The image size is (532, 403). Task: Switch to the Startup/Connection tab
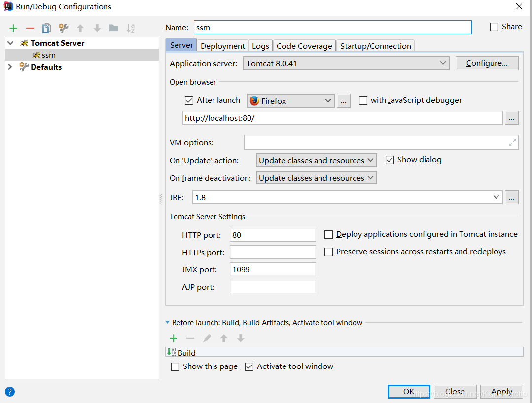tap(375, 46)
